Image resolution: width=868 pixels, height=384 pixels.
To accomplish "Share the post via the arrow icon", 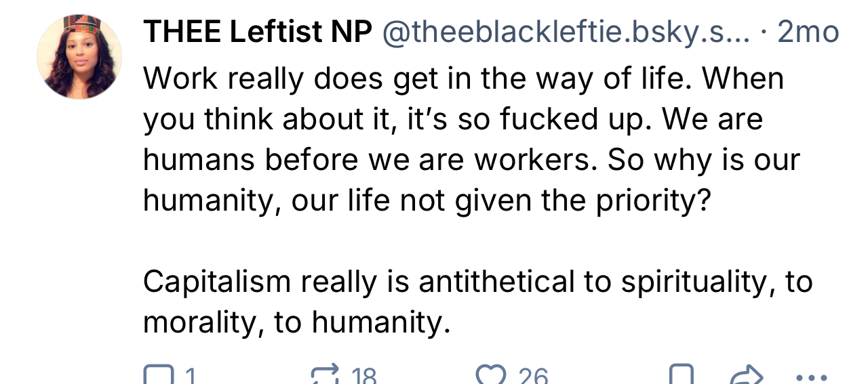I will click(745, 376).
